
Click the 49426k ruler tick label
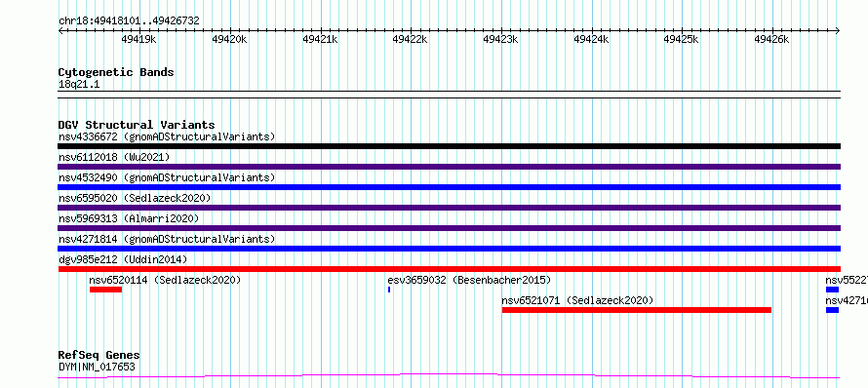point(771,39)
